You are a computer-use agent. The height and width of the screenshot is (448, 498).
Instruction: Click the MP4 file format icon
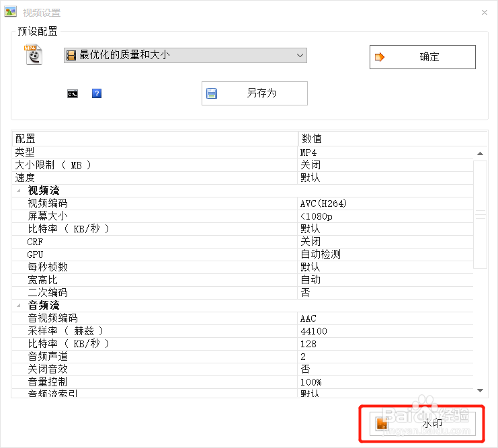[33, 55]
